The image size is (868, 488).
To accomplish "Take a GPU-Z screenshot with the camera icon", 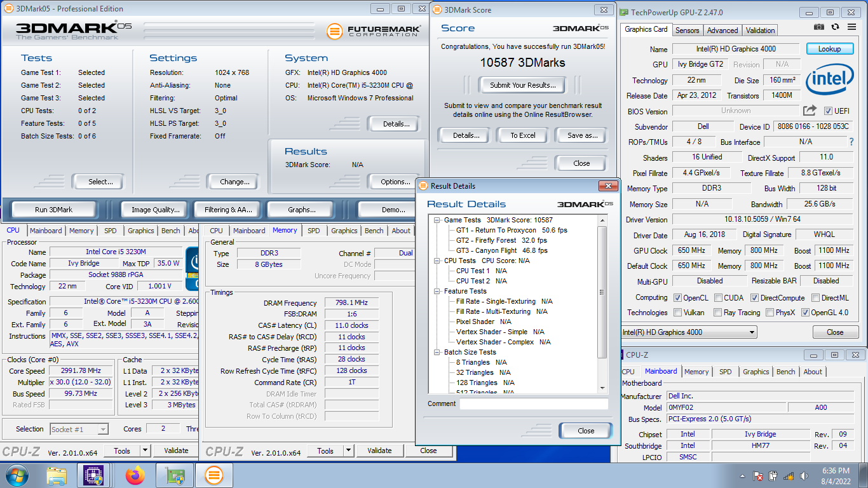I will [x=819, y=27].
